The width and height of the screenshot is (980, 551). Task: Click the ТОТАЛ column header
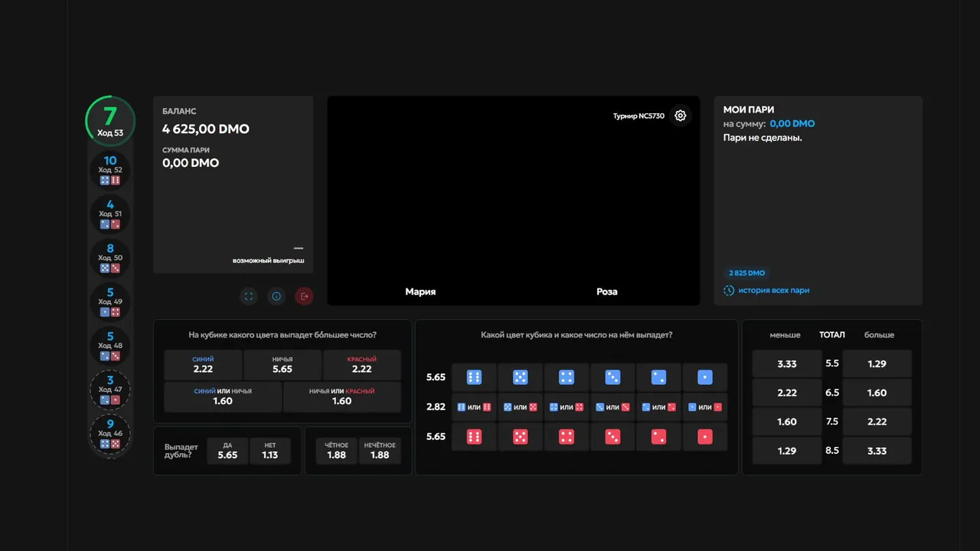point(832,335)
